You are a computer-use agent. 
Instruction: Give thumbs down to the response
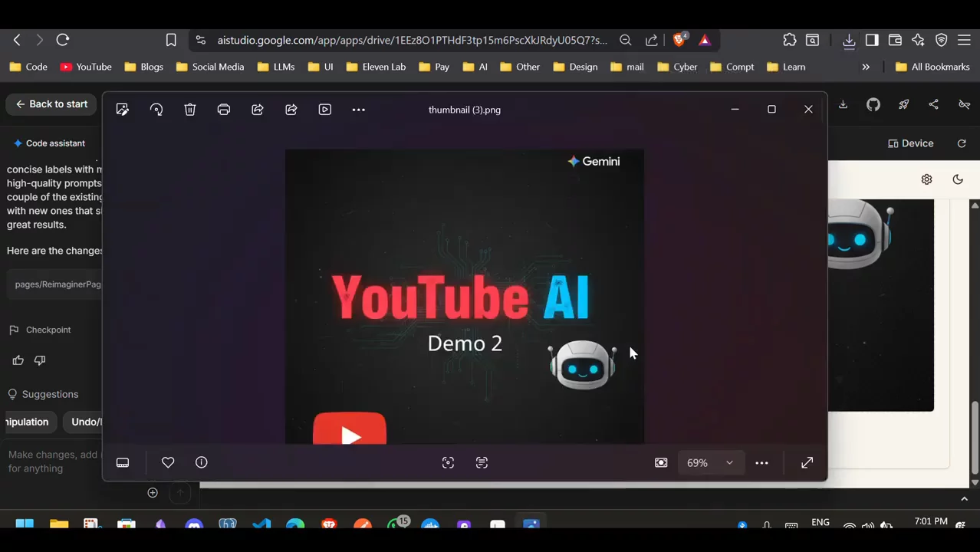(40, 360)
